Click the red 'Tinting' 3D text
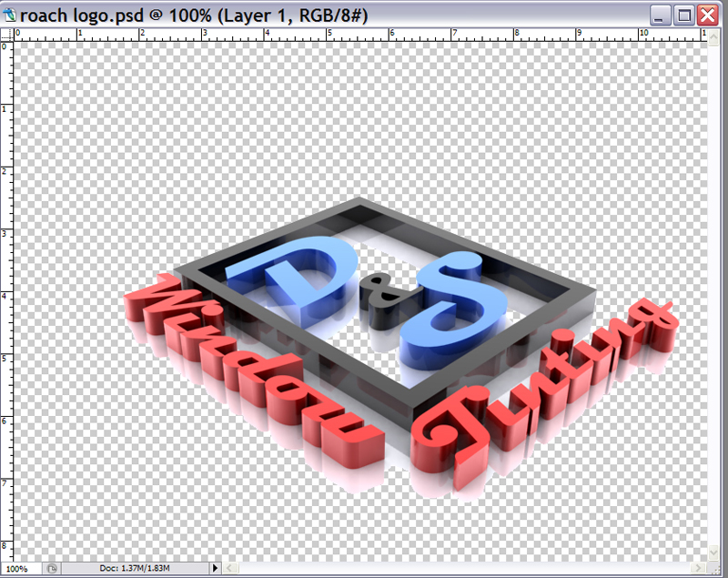728x578 pixels. point(543,395)
